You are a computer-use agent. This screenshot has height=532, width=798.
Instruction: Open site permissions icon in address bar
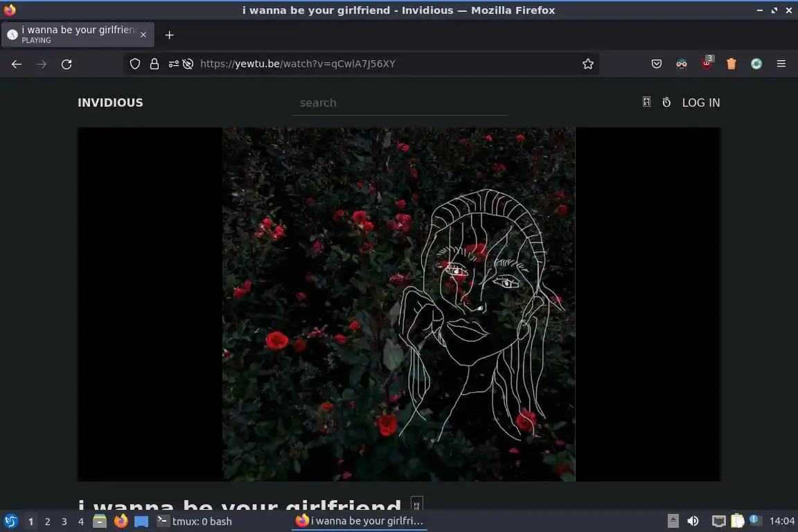pyautogui.click(x=174, y=64)
